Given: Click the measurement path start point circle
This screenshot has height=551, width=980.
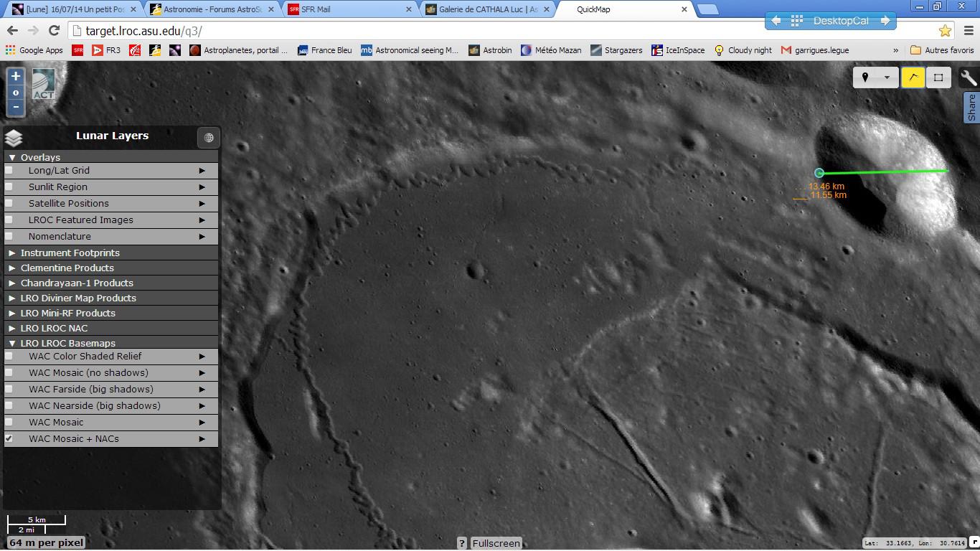Looking at the screenshot, I should tap(819, 173).
